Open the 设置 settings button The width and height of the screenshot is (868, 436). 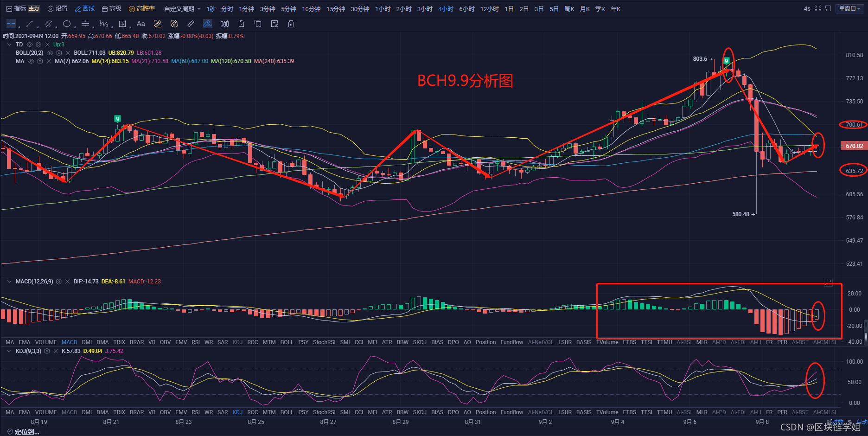(x=57, y=9)
